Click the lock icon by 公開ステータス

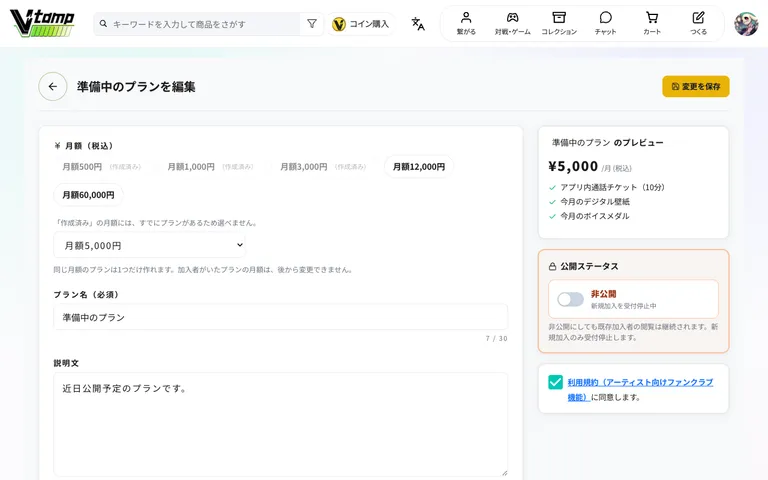(552, 266)
